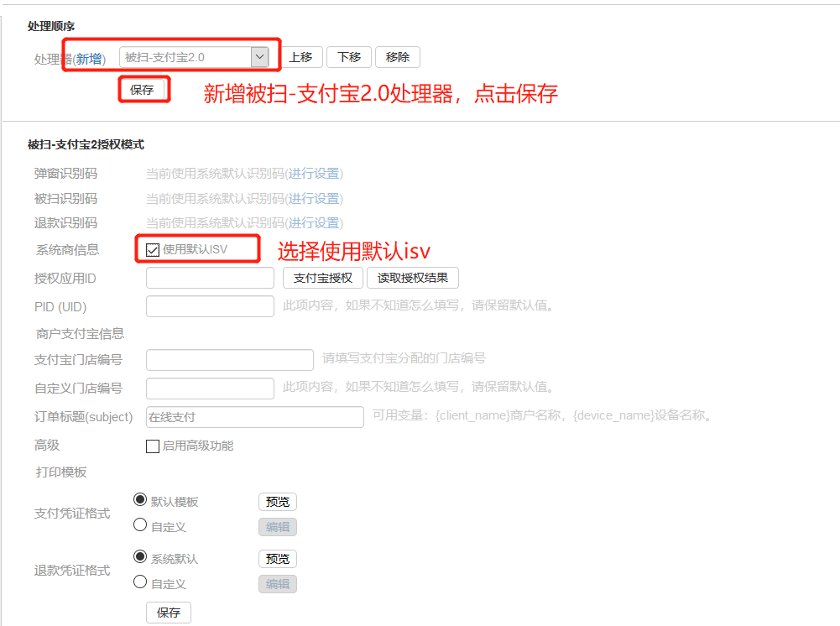Select 自定义 radio for 退款凭证格式
The height and width of the screenshot is (626, 840).
[x=140, y=582]
